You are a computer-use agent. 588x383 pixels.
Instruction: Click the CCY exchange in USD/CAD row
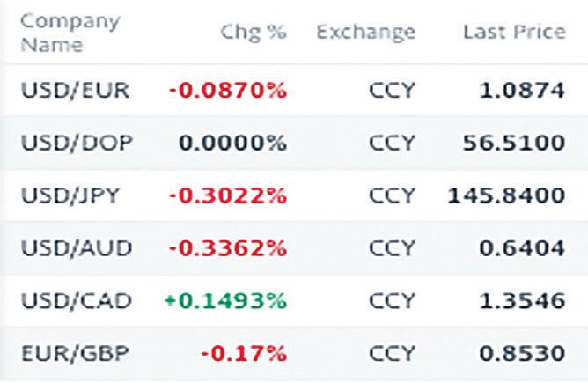click(393, 301)
